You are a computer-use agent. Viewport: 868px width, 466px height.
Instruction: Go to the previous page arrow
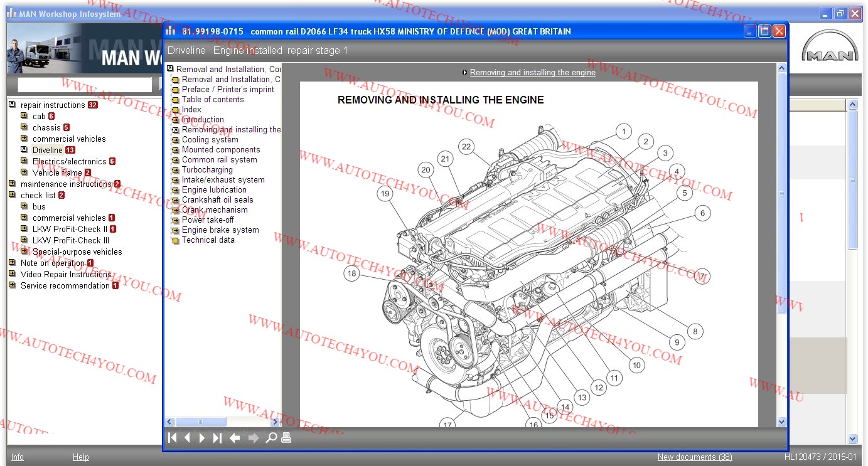(x=187, y=438)
